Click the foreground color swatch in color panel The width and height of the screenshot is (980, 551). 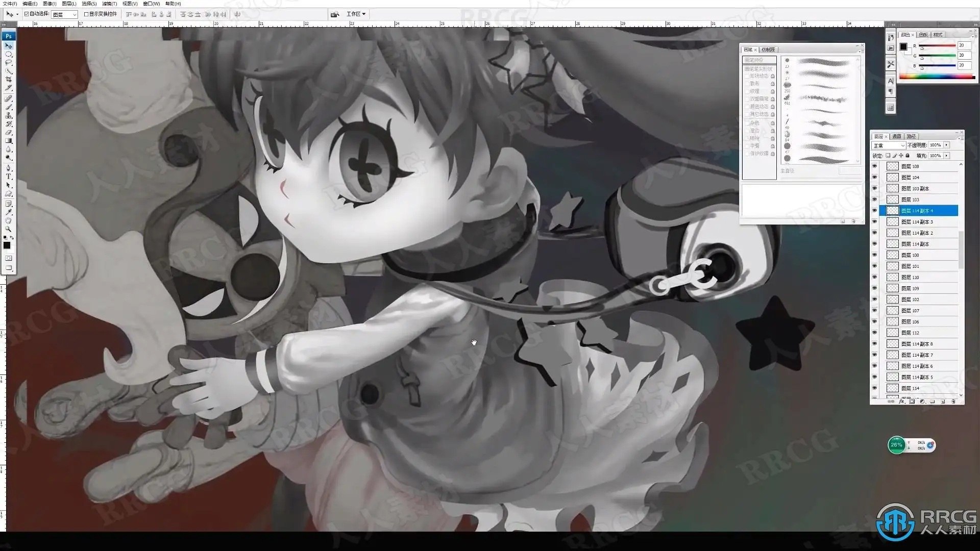[x=903, y=47]
